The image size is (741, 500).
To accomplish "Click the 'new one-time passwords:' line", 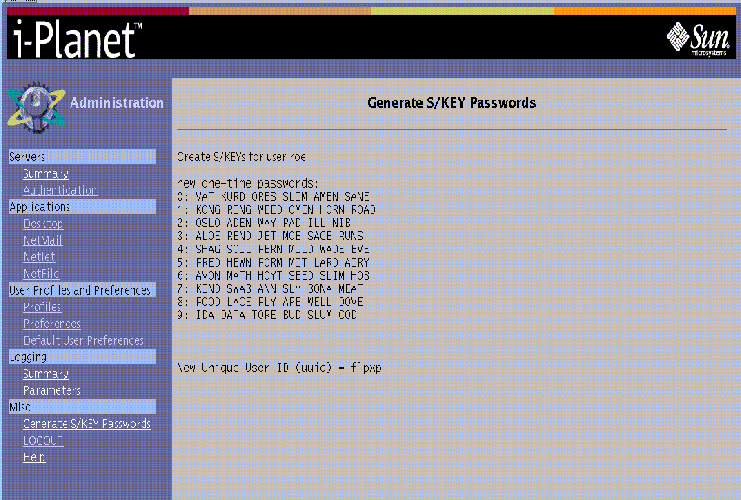I will coord(248,183).
